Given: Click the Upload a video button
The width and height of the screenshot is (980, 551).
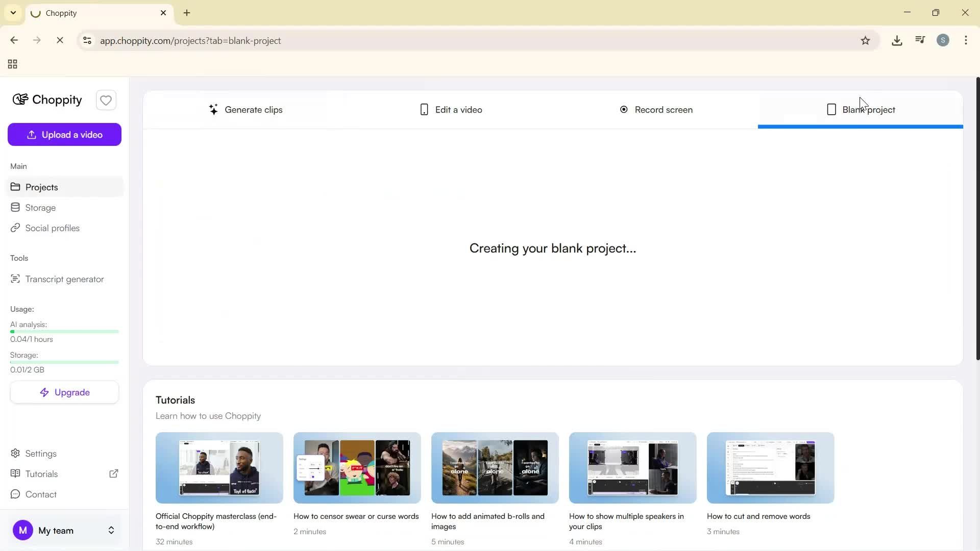Looking at the screenshot, I should tap(64, 134).
